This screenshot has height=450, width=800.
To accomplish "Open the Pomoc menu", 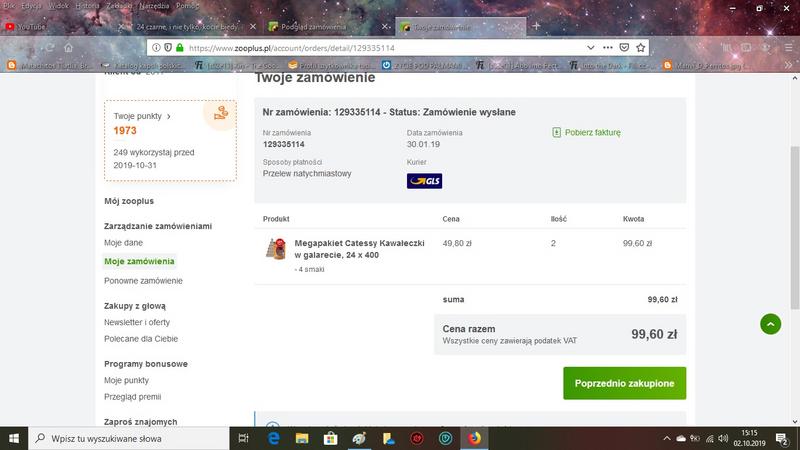I will coord(187,6).
